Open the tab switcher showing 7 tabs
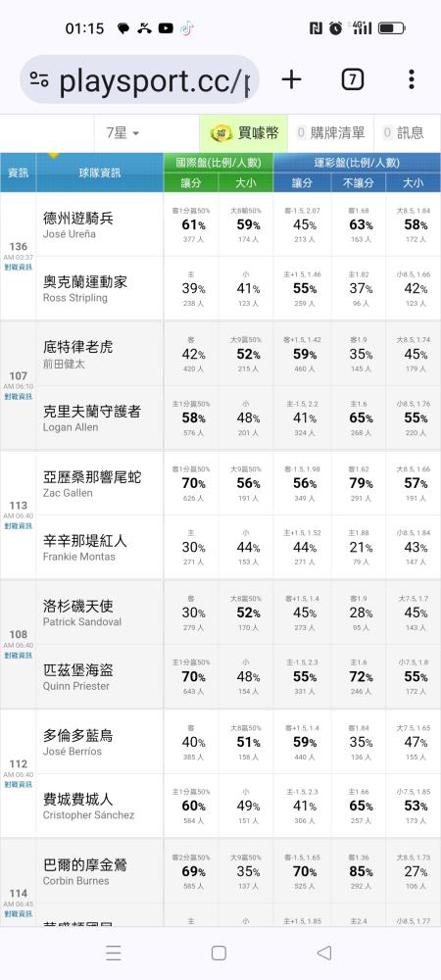Image resolution: width=441 pixels, height=980 pixels. pyautogui.click(x=352, y=79)
